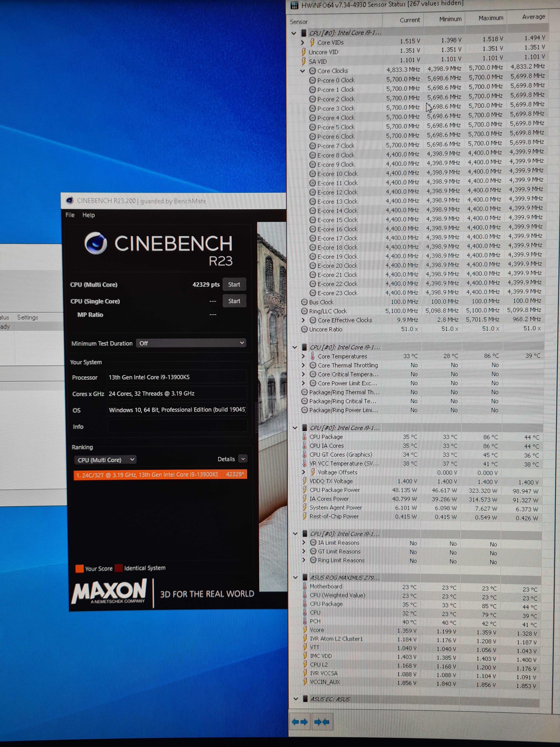Collapse the first CPU [#0] sensor group
560x747 pixels.
coord(294,33)
